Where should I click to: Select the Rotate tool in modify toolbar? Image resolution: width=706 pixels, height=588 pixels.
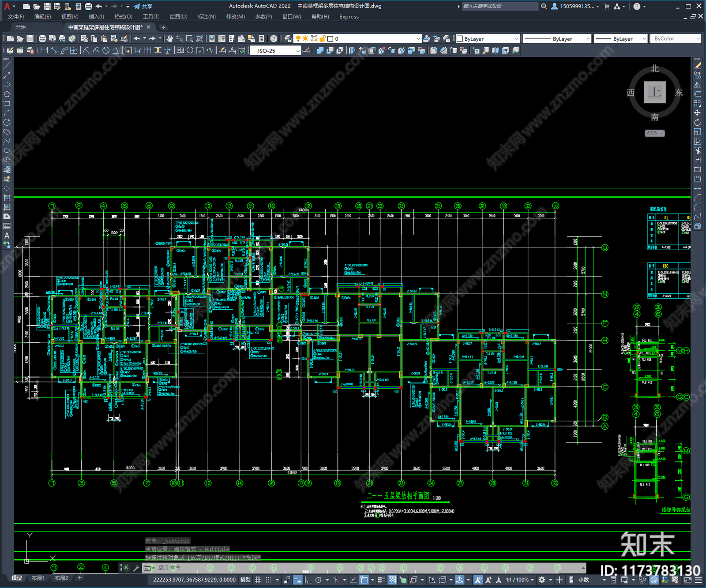697,122
